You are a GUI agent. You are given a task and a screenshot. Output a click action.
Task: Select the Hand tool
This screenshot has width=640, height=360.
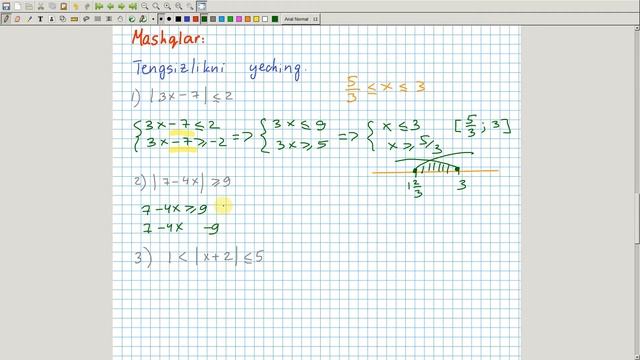point(120,19)
